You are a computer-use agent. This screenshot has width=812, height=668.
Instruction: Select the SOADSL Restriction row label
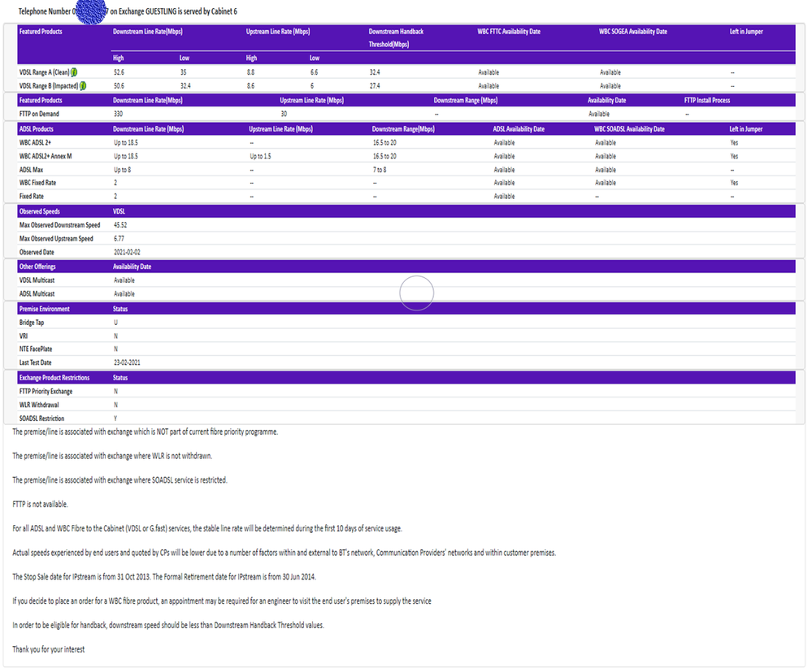coord(41,419)
